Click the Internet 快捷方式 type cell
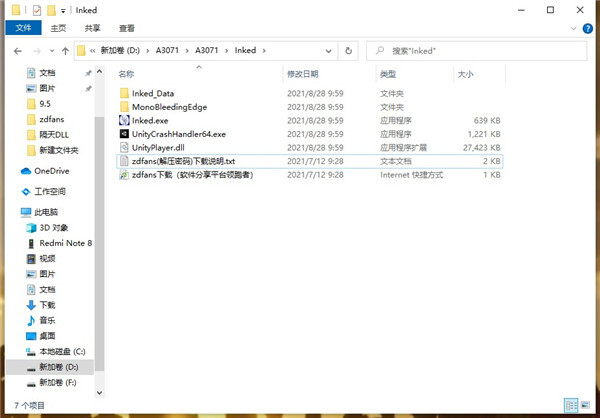Viewport: 600px width, 418px height. pos(411,175)
